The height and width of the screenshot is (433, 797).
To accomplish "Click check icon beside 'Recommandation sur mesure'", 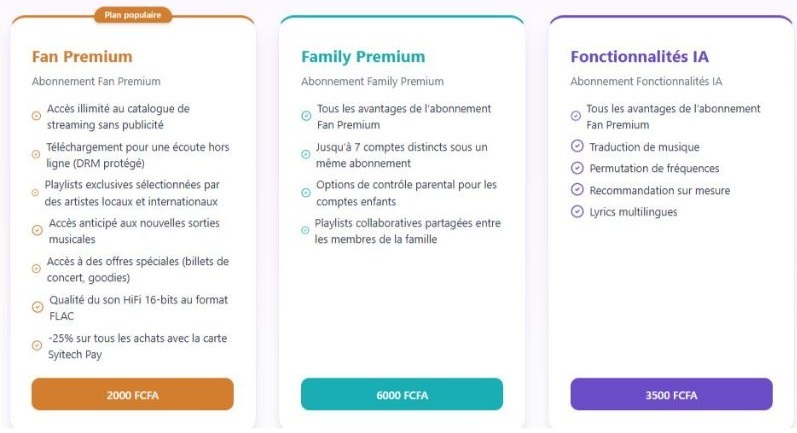I will coord(576,190).
